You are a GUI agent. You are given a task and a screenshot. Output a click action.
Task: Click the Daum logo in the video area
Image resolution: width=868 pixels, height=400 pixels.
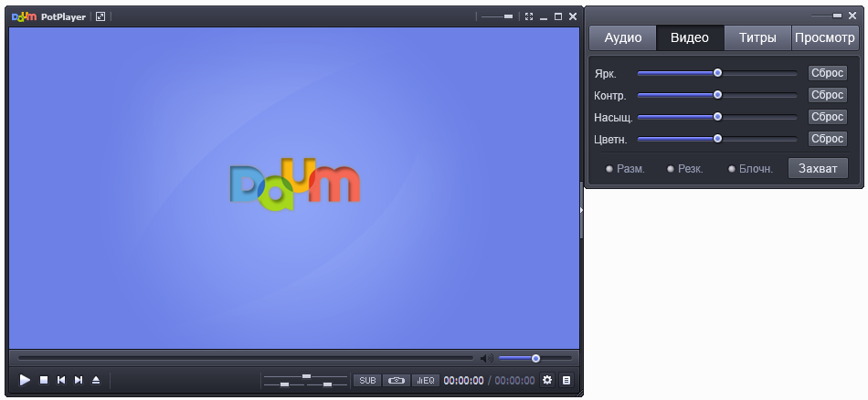click(x=295, y=184)
